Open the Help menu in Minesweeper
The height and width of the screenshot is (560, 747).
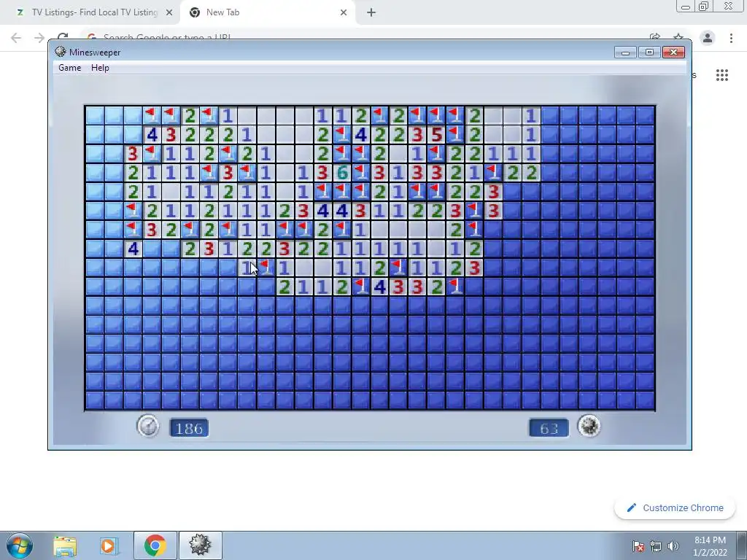tap(100, 68)
